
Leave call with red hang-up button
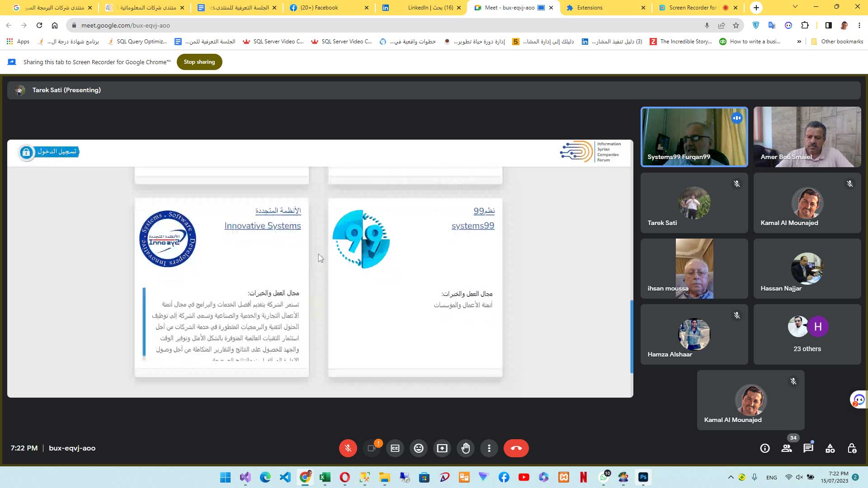(x=516, y=448)
